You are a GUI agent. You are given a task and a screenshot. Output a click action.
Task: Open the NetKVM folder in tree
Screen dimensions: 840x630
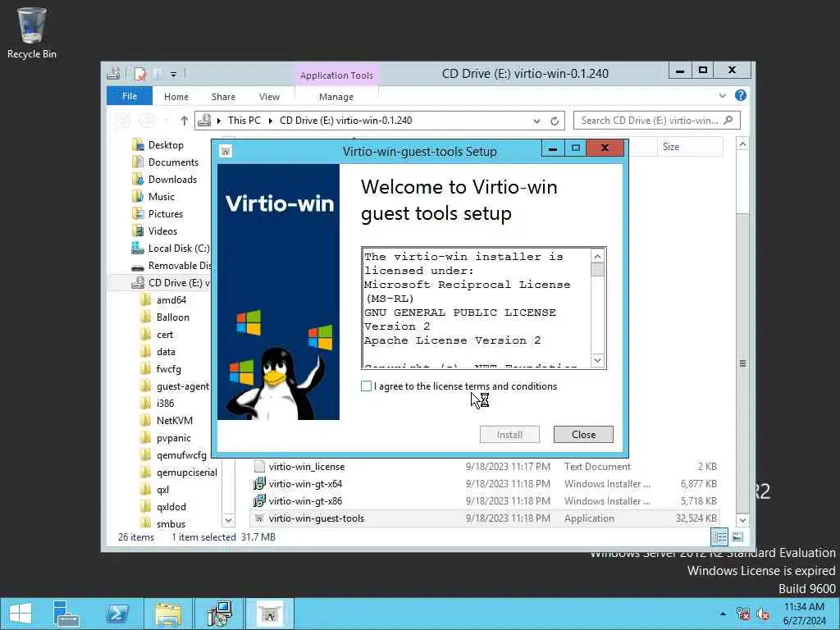tap(174, 421)
